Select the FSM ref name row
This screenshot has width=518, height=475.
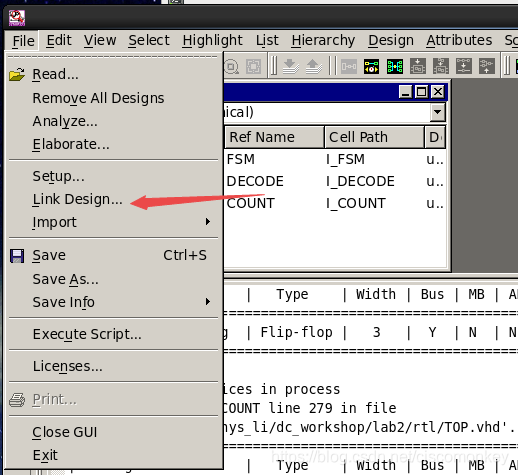[241, 159]
